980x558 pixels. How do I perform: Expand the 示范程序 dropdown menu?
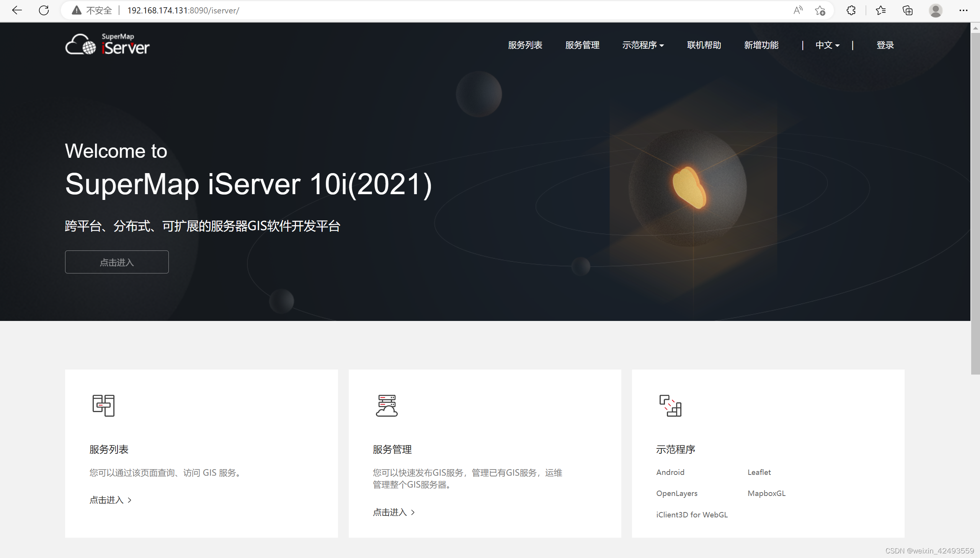click(x=643, y=45)
